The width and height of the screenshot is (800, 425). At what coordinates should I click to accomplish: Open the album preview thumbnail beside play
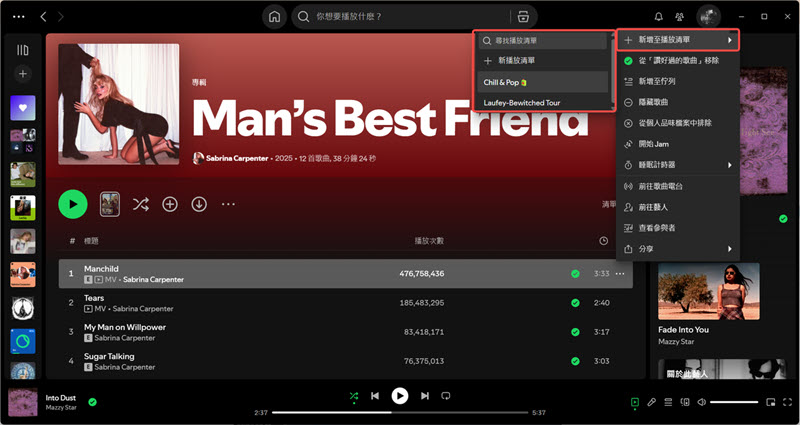(110, 205)
